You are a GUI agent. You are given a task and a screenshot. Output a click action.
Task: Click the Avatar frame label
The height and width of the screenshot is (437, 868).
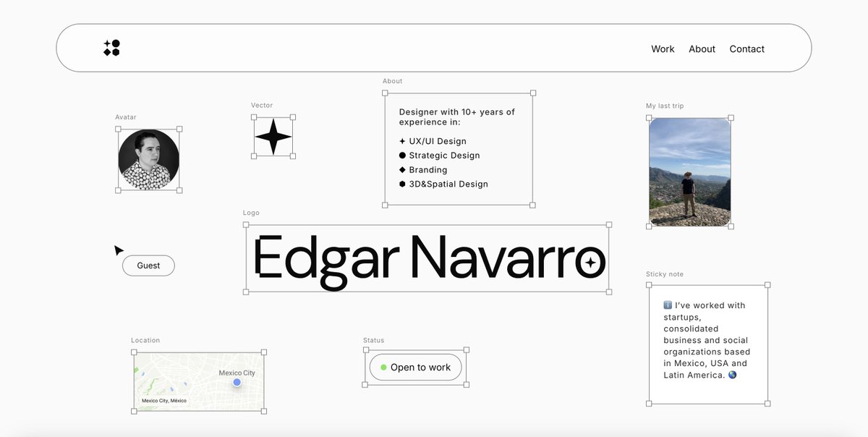(126, 117)
